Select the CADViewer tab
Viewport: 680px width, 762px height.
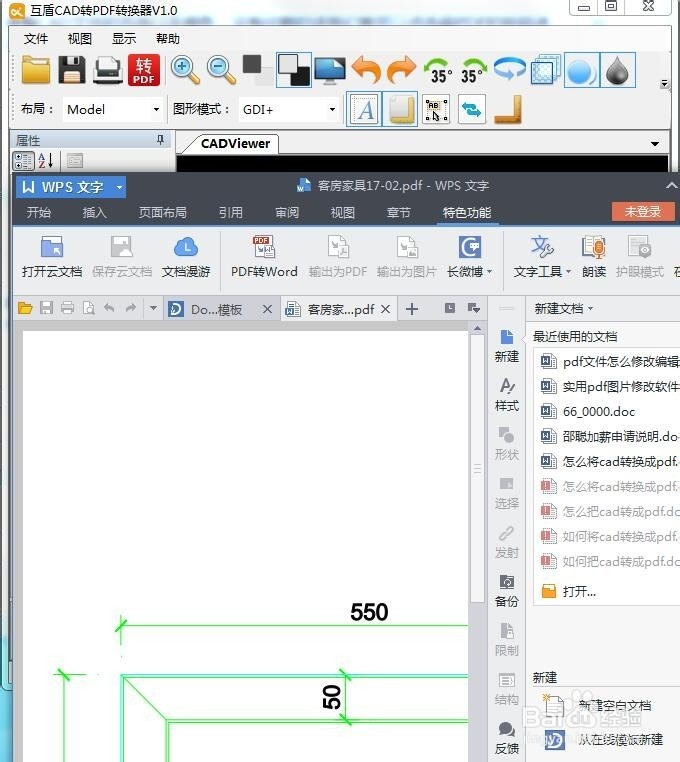(235, 144)
